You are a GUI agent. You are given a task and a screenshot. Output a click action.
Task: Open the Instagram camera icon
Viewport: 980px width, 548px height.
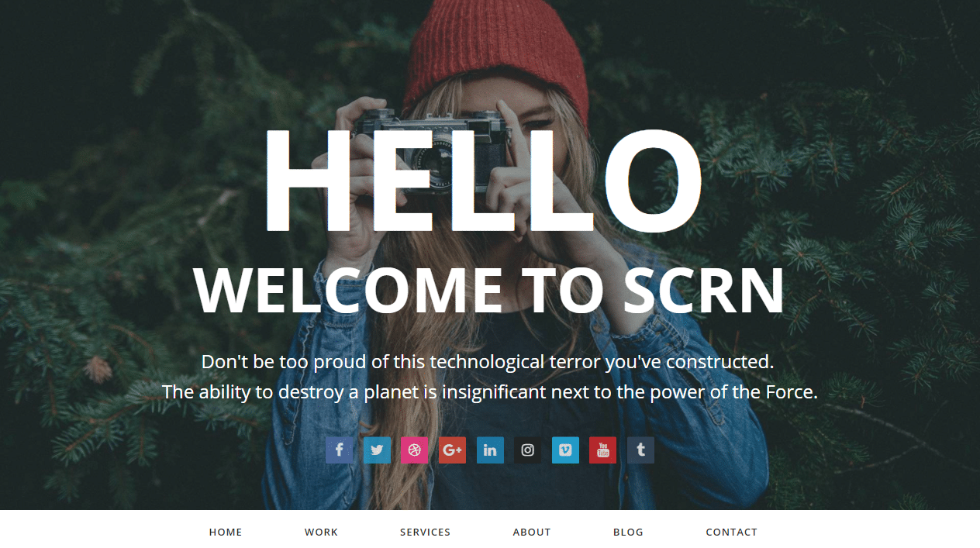[x=527, y=450]
